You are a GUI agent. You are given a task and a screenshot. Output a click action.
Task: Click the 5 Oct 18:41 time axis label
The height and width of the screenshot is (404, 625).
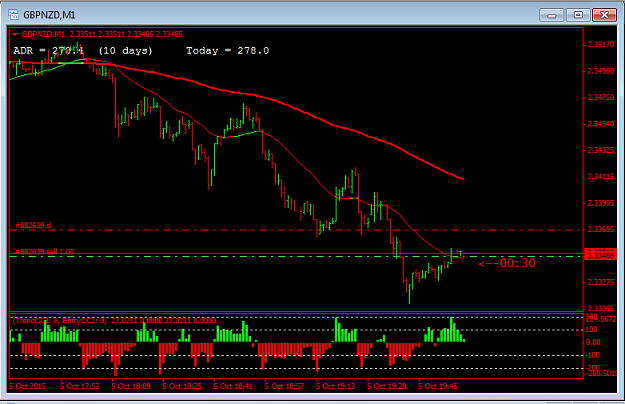click(233, 386)
